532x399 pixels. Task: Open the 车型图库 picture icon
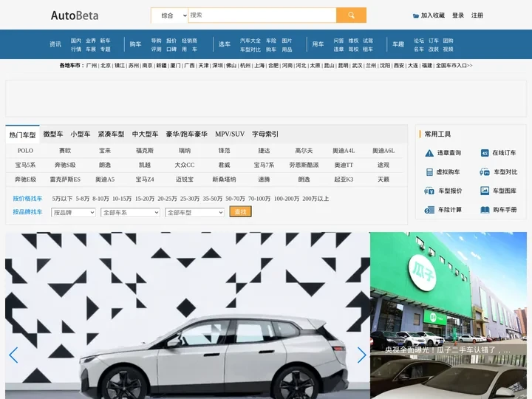click(x=485, y=191)
